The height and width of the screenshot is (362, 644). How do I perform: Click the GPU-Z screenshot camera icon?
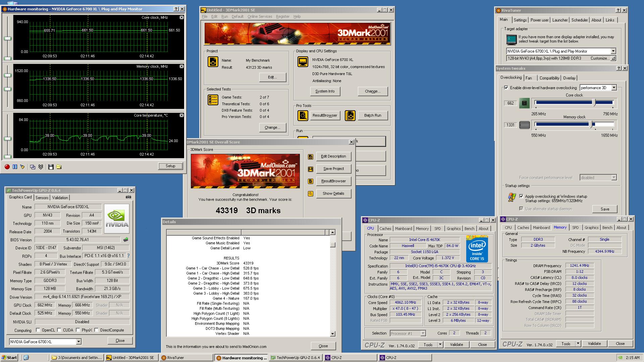tap(128, 197)
